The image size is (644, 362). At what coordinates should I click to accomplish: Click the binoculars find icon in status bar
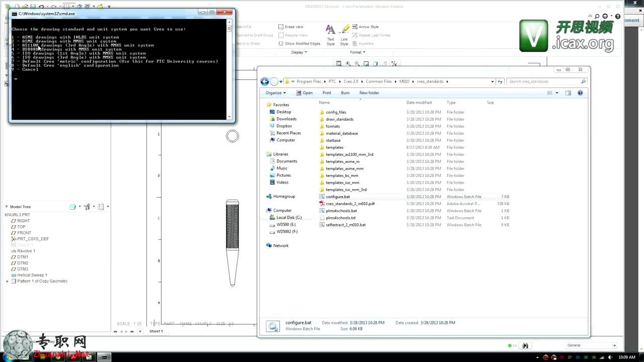point(525,345)
